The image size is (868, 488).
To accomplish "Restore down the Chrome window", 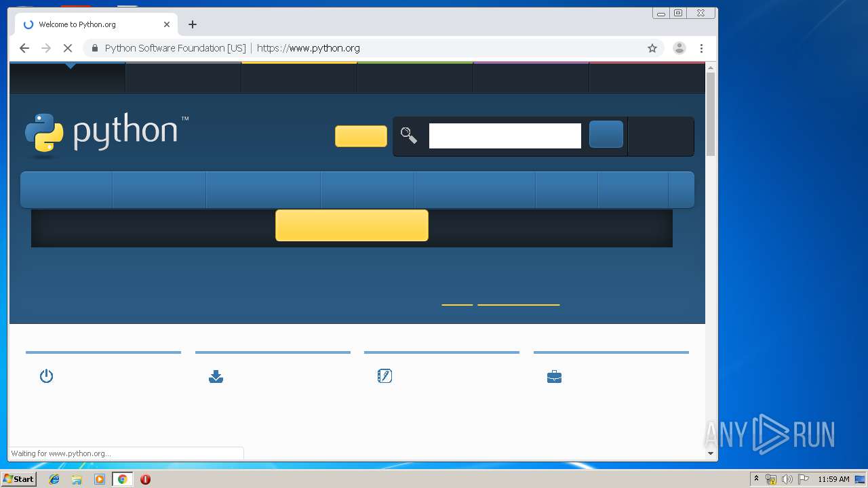I will click(677, 13).
